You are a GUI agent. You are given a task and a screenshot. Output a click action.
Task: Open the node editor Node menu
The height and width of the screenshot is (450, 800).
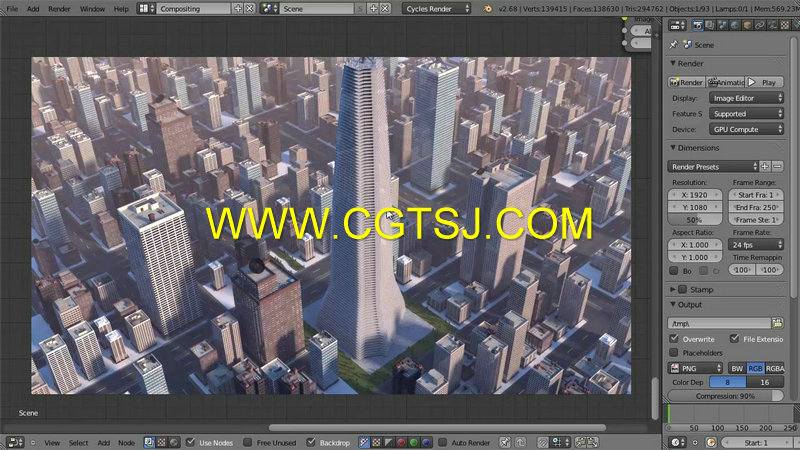[127, 443]
